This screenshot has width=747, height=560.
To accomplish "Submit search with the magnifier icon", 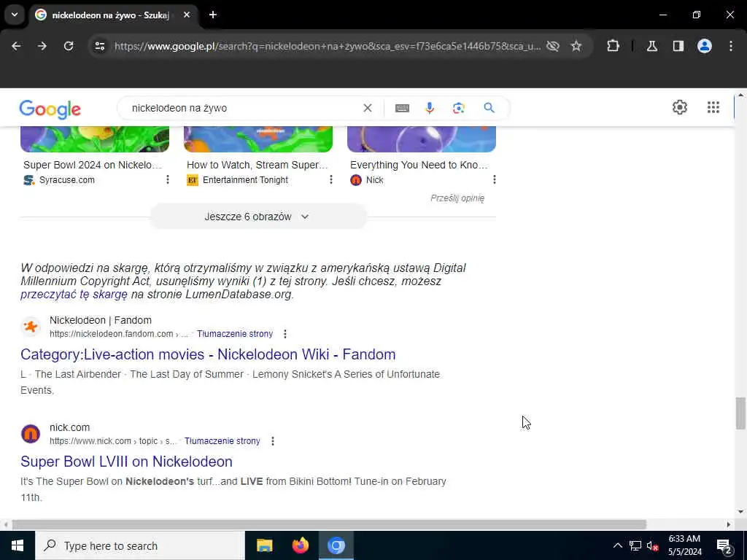I will pos(489,108).
